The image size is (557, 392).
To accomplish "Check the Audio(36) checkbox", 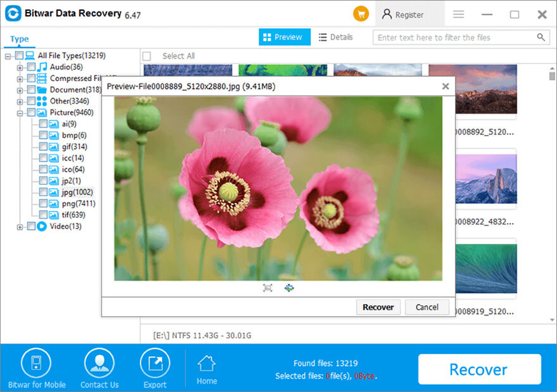I will click(31, 66).
